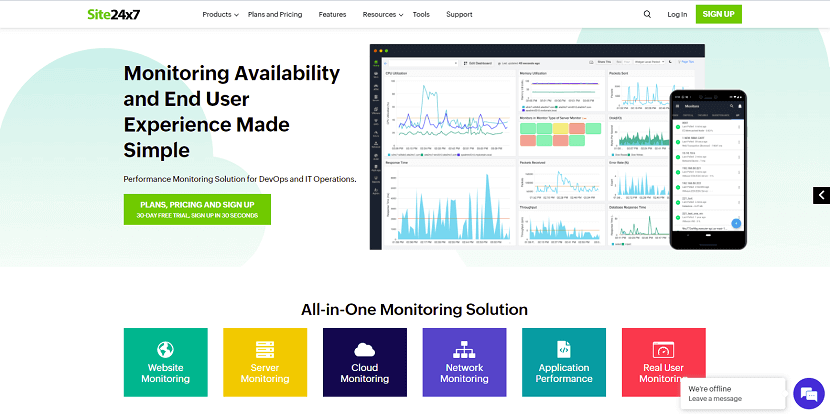
Task: Open the search magnifier icon
Action: click(647, 14)
